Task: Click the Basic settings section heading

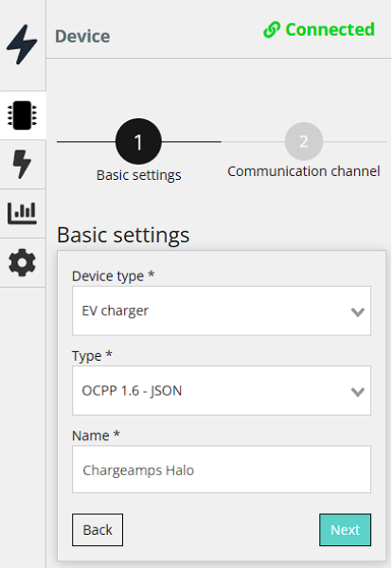Action: pos(123,235)
